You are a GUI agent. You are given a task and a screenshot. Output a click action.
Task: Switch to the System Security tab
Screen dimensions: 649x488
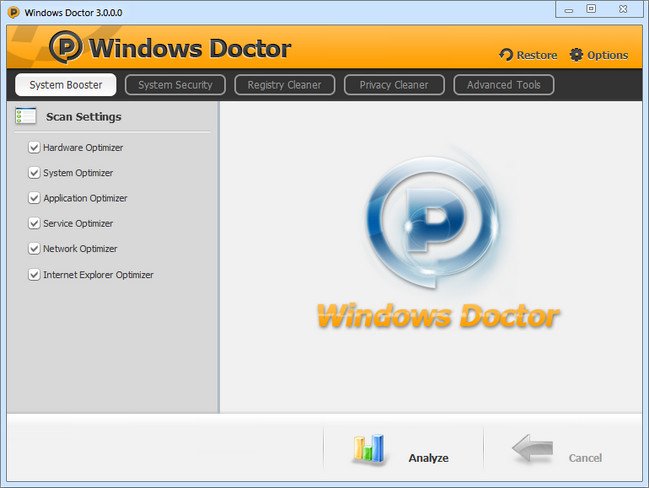point(175,85)
